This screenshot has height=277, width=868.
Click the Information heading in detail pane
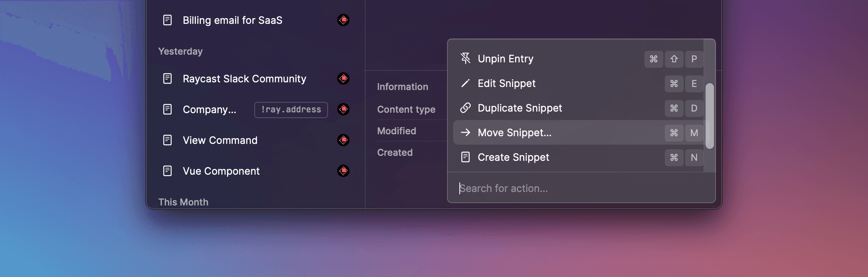[x=403, y=87]
